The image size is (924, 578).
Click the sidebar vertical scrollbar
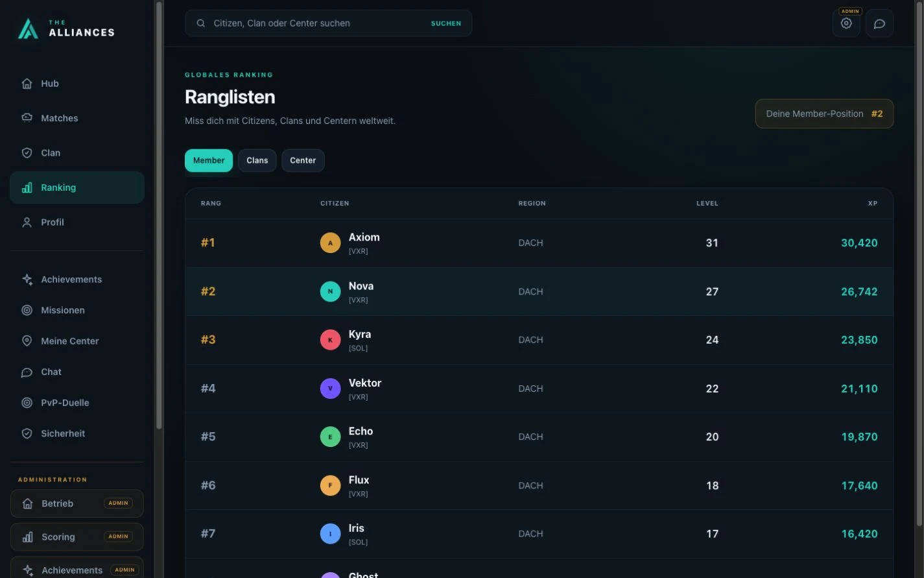click(159, 214)
